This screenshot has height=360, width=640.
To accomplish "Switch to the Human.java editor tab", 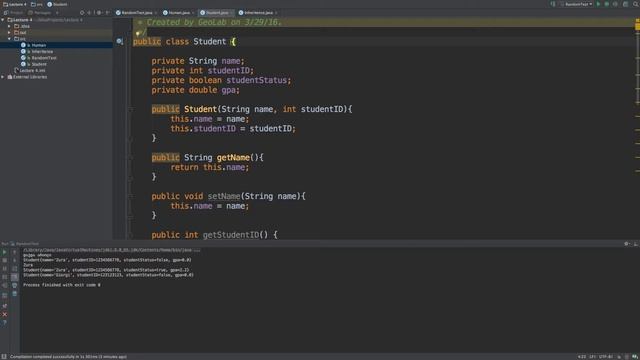I will (x=178, y=13).
